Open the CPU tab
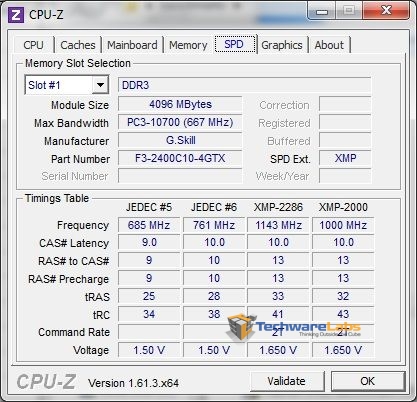 34,45
